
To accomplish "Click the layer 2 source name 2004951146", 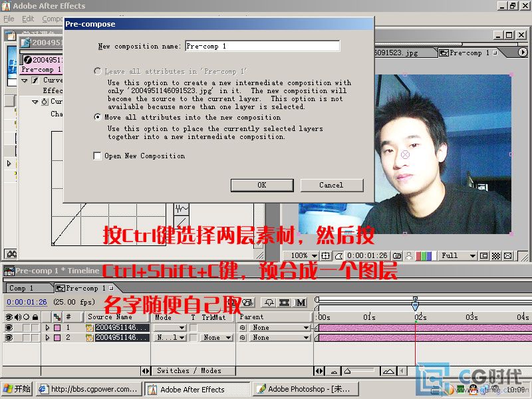I will (122, 338).
